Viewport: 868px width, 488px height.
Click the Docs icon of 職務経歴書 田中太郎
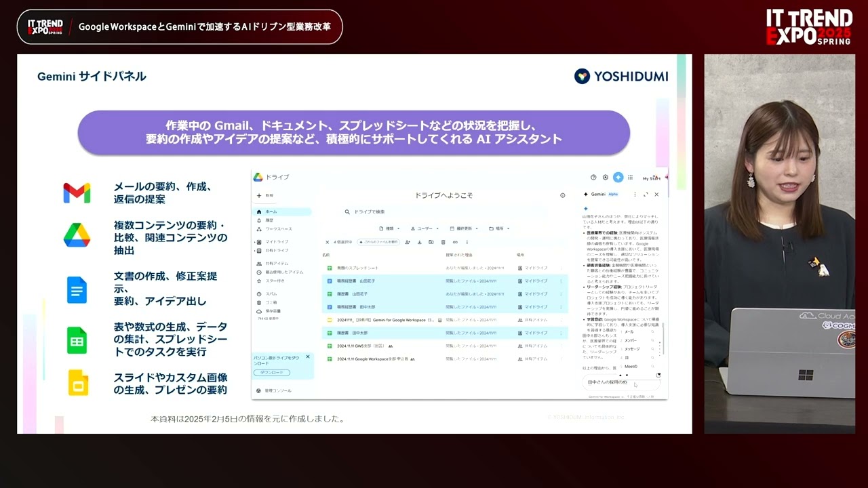[330, 307]
